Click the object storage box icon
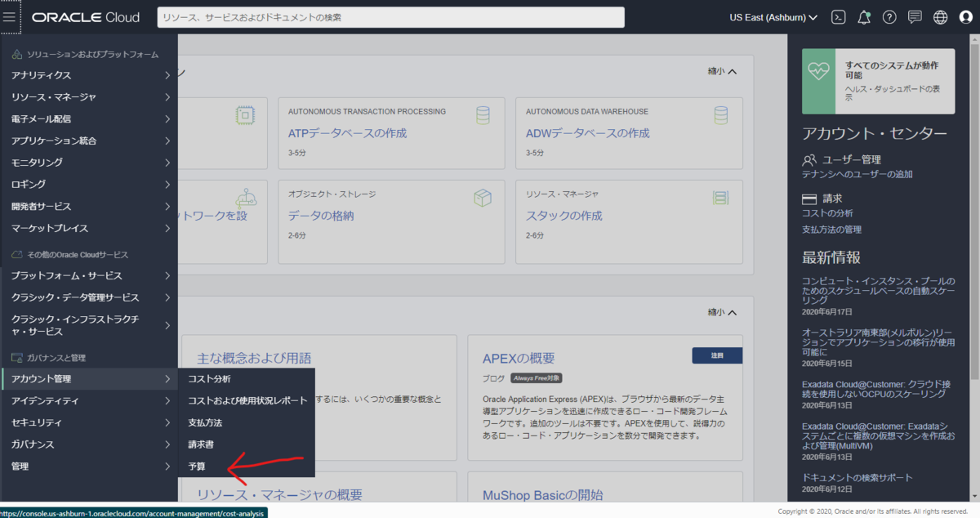980x518 pixels. click(x=483, y=198)
